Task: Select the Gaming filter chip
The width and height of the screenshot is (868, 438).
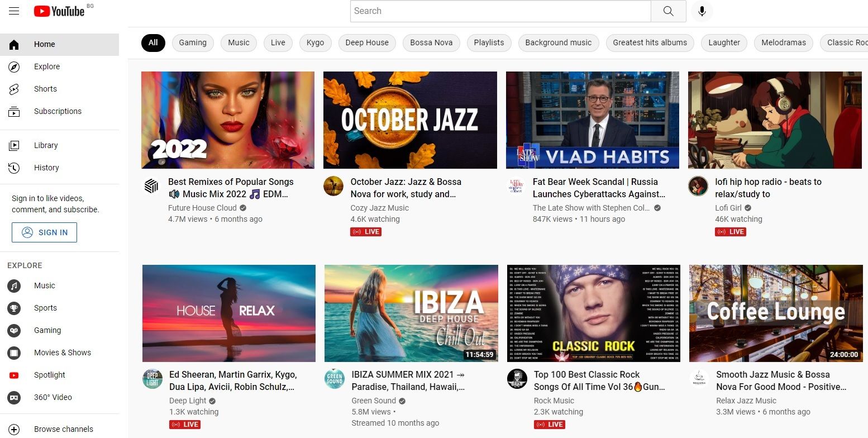Action: [193, 43]
